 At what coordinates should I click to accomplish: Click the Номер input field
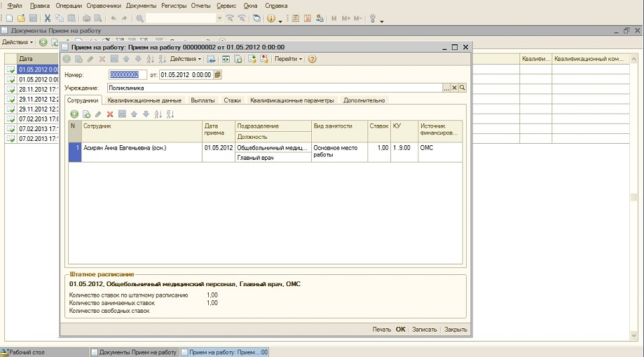pyautogui.click(x=128, y=74)
